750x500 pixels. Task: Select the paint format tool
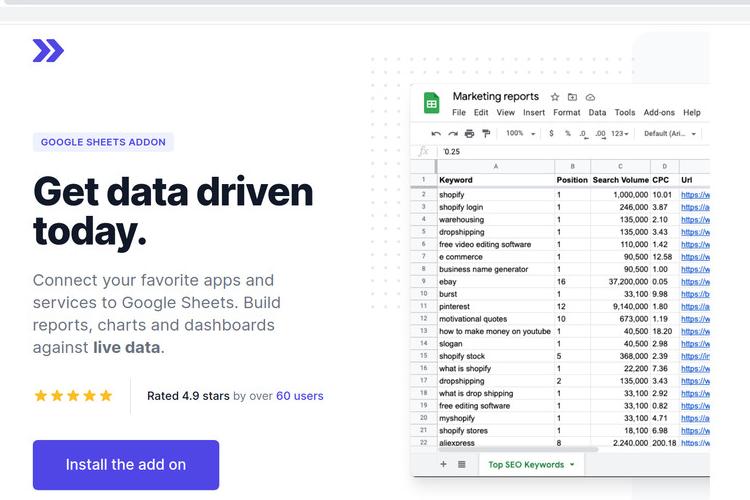tap(486, 133)
